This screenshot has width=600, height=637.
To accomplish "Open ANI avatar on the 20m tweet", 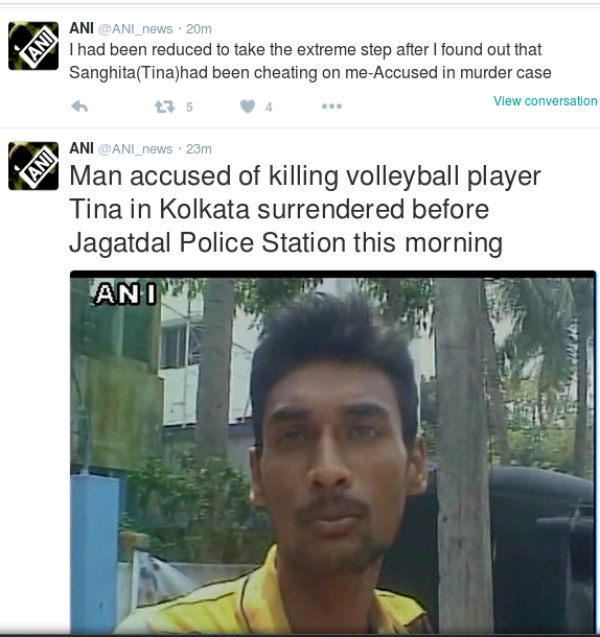I will [33, 46].
